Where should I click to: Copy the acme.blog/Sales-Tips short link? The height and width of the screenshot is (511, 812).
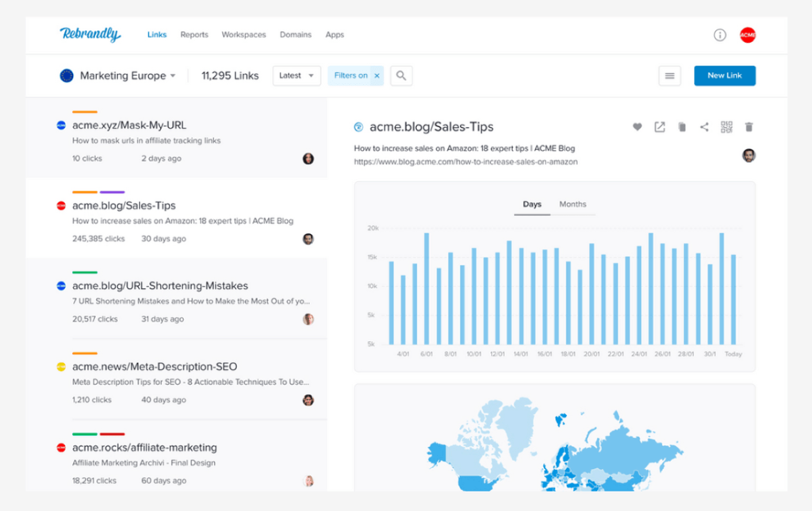tap(682, 126)
